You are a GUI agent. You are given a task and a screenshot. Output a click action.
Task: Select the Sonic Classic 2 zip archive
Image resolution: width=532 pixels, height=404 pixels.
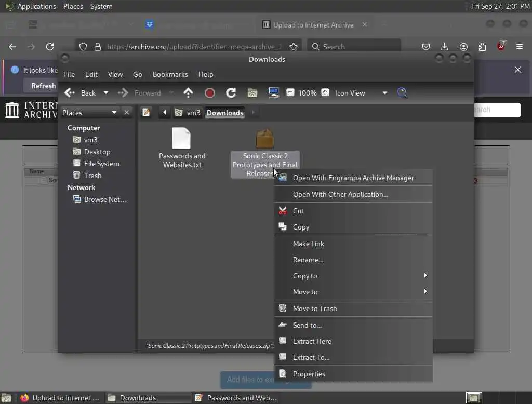[264, 153]
